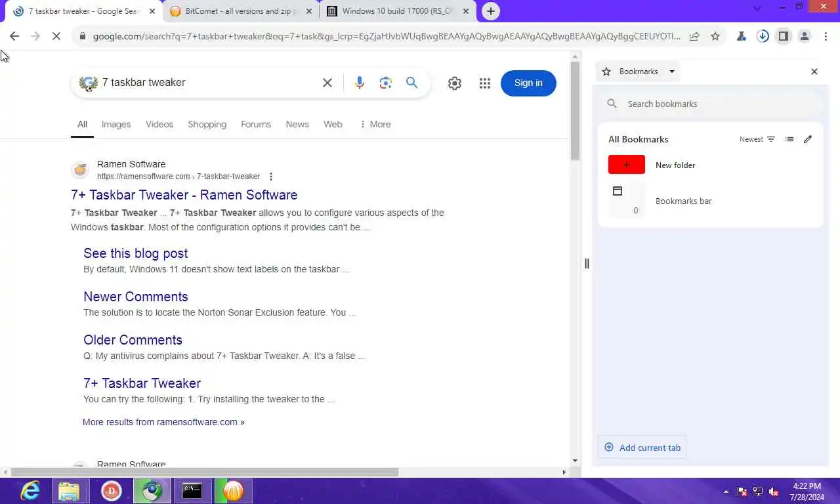
Task: Click the address bar URL
Action: pyautogui.click(x=387, y=37)
